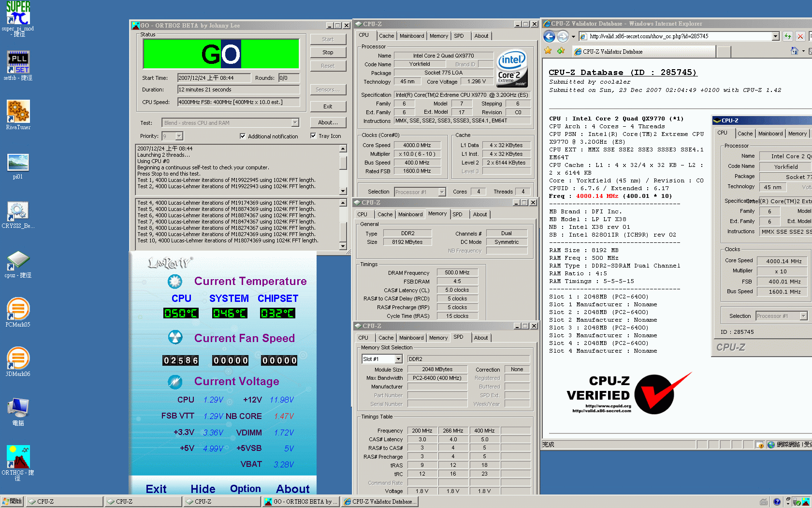
Task: Open the recent pages dropdown beside Forward
Action: coord(573,36)
